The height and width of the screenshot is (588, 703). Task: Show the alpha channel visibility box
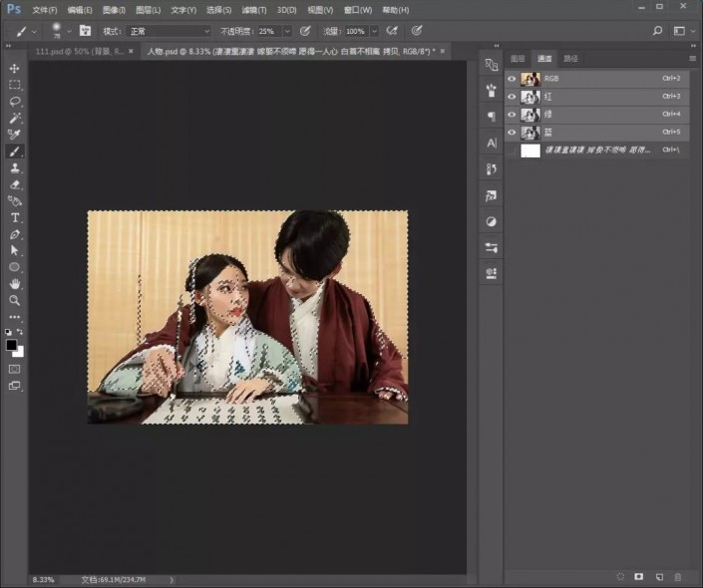coord(512,150)
